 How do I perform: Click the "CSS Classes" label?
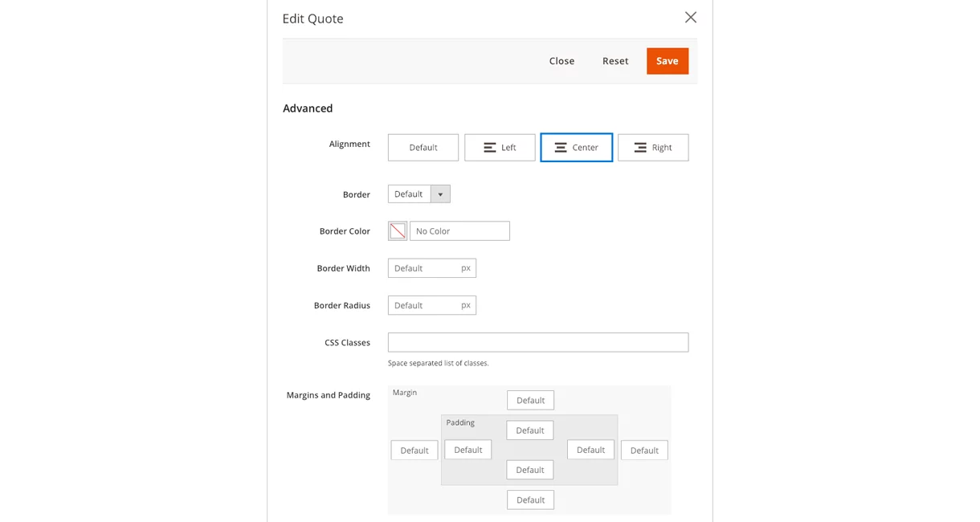tap(347, 343)
